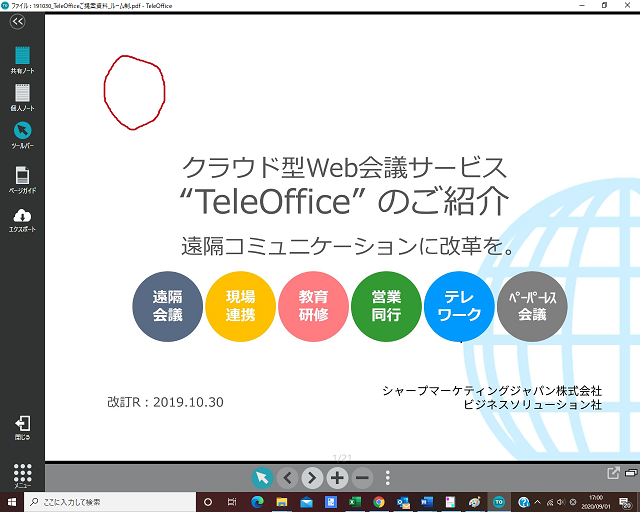This screenshot has height=512, width=640.
Task: Open Word from the taskbar
Action: click(427, 502)
